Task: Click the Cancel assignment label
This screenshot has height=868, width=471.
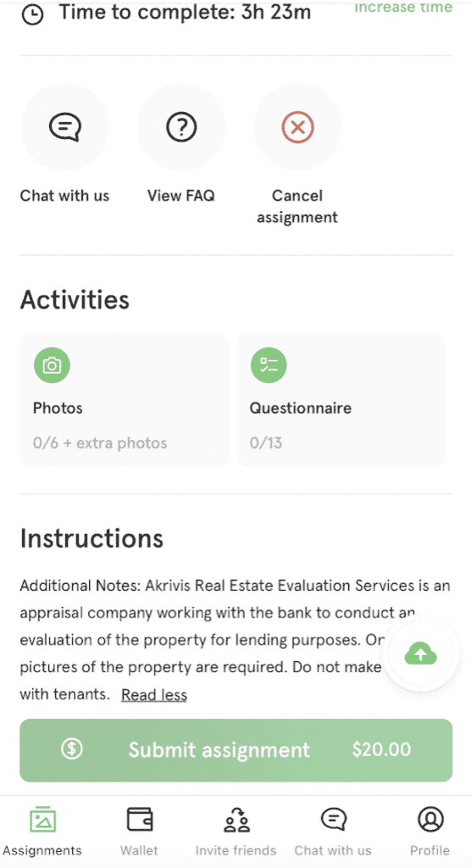Action: [297, 207]
